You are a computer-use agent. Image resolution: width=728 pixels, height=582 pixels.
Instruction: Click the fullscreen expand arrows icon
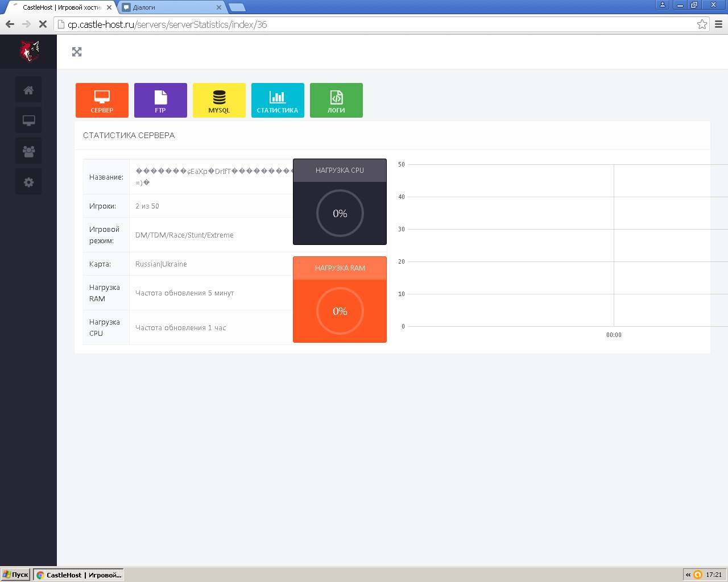77,52
